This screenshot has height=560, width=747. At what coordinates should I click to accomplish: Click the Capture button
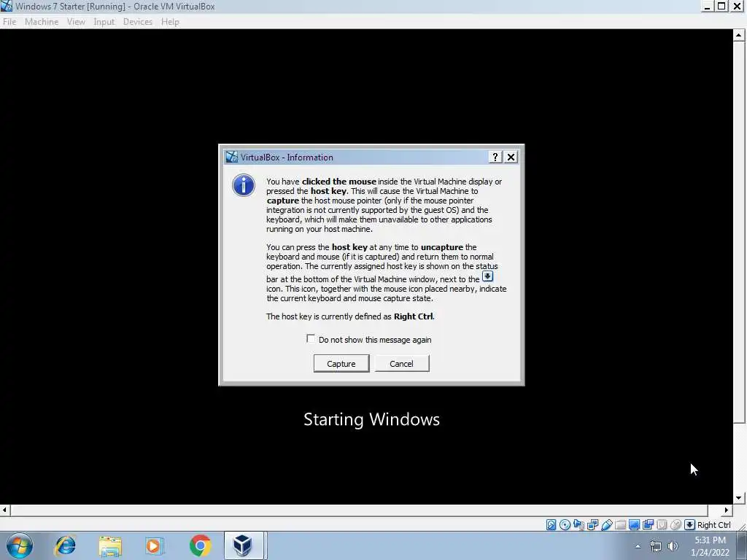point(341,364)
